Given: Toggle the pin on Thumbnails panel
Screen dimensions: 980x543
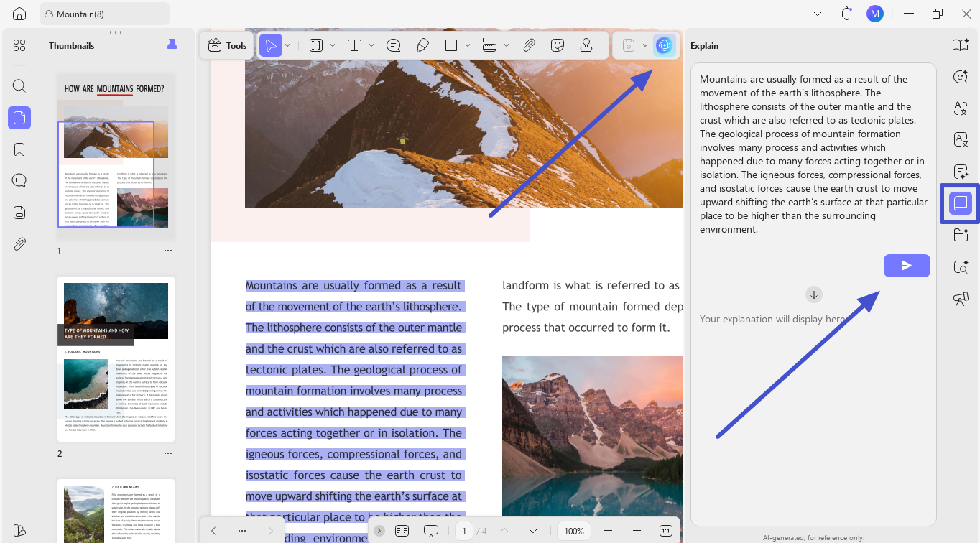Looking at the screenshot, I should pyautogui.click(x=172, y=45).
